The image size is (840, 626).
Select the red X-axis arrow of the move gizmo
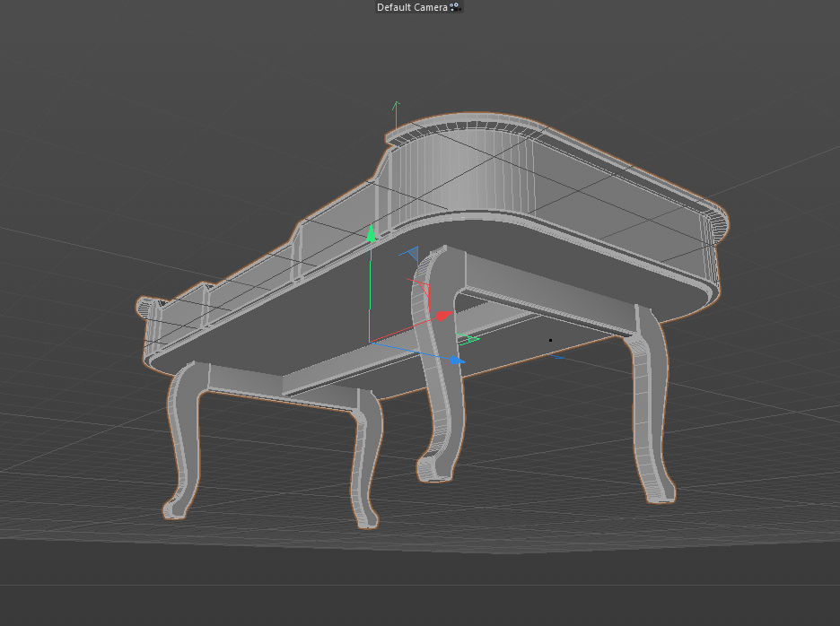coord(443,315)
